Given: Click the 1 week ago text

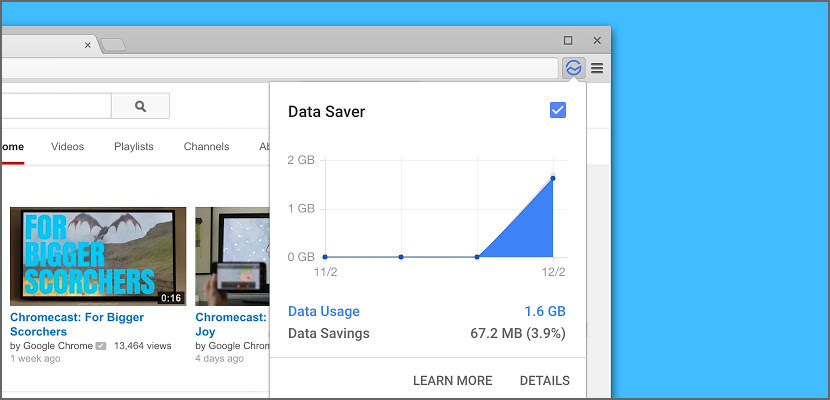Looking at the screenshot, I should tap(35, 358).
